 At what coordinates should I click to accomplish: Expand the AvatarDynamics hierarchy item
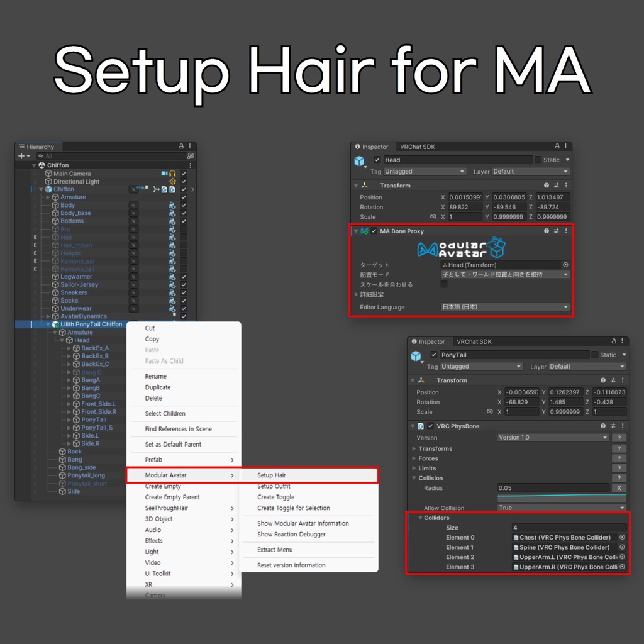[48, 316]
